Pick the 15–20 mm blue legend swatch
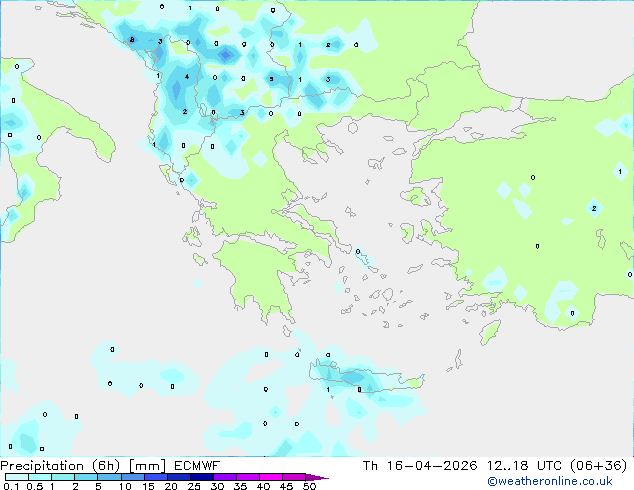Screen dimensions: 634x490 coord(156,477)
